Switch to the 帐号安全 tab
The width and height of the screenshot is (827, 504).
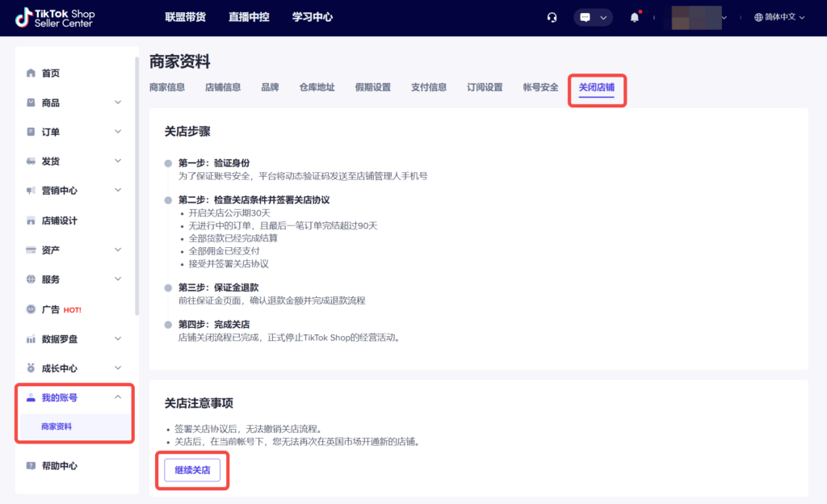[x=539, y=86]
